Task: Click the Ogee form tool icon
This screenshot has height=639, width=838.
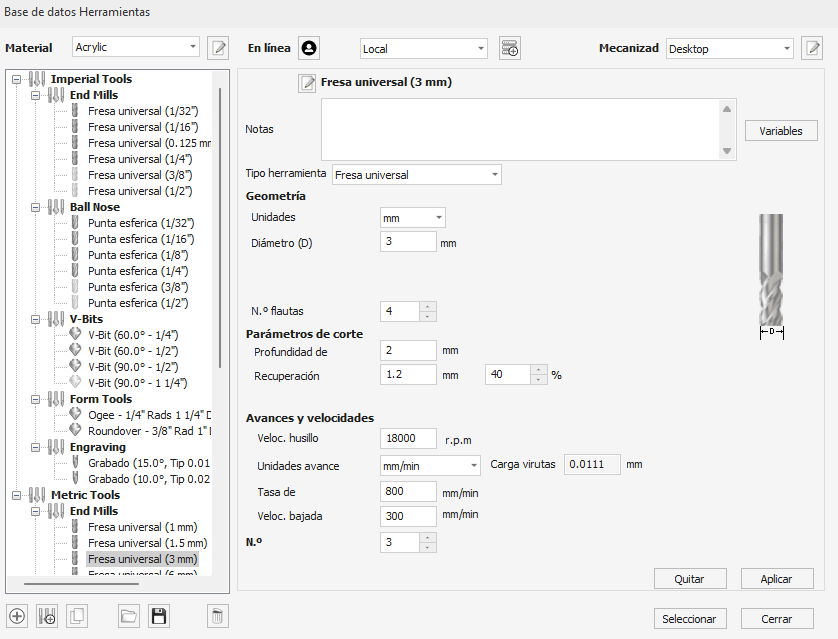Action: pos(75,415)
